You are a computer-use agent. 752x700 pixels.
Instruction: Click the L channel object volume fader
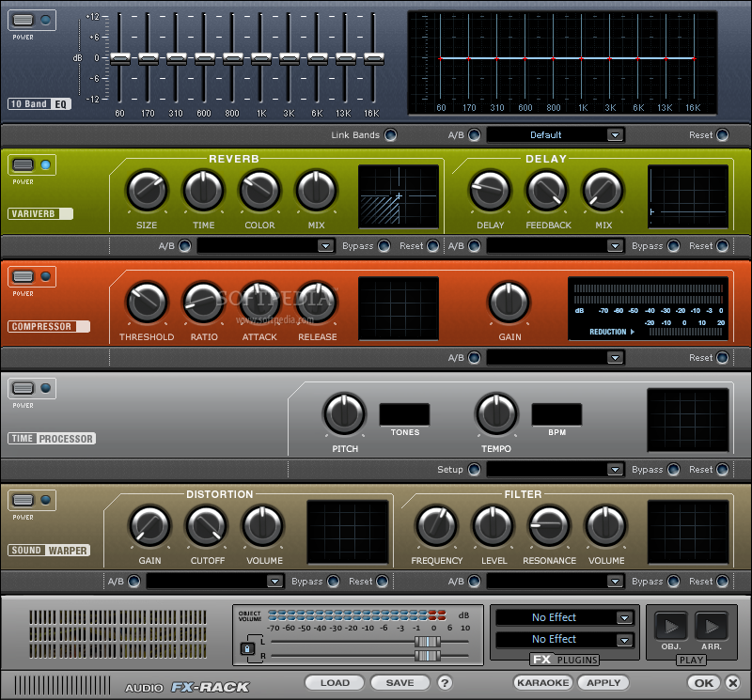[x=427, y=642]
